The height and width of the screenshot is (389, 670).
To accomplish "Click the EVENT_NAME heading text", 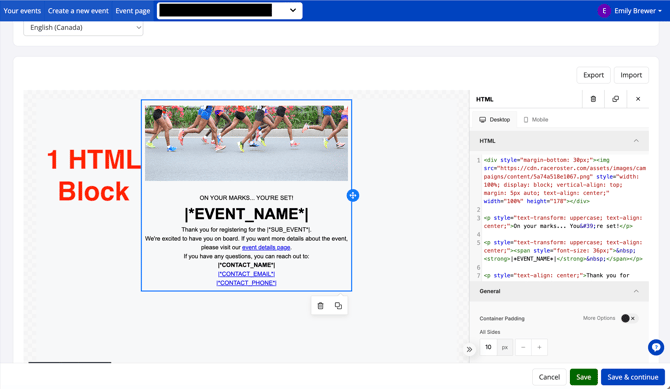I will [x=247, y=214].
